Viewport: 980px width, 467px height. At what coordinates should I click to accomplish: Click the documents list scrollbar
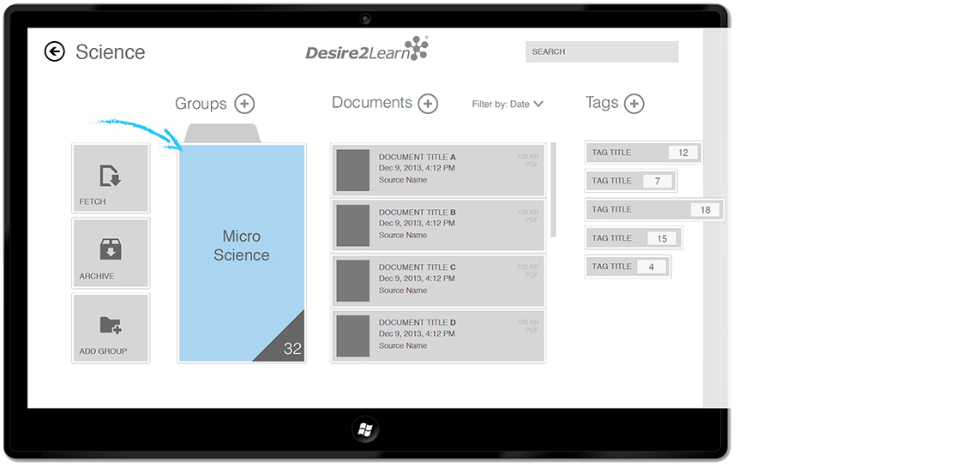coord(553,189)
